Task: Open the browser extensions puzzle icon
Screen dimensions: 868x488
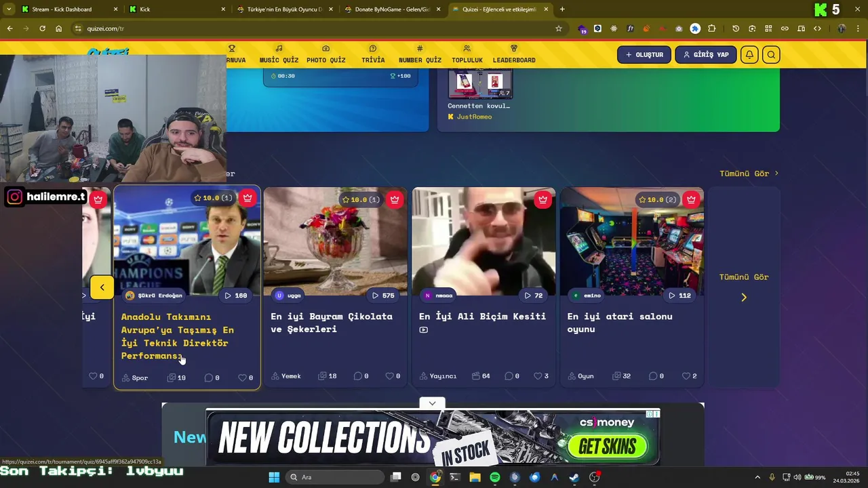Action: coord(711,28)
